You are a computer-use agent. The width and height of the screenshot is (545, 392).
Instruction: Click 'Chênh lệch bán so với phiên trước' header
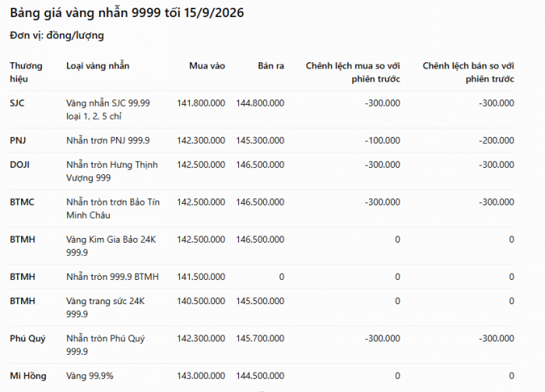(468, 72)
